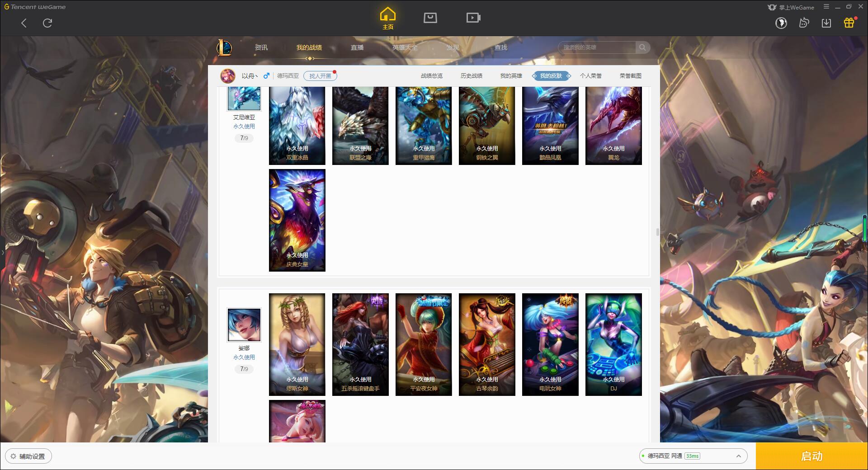Open the download manager icon
Image resolution: width=868 pixels, height=470 pixels.
point(826,23)
